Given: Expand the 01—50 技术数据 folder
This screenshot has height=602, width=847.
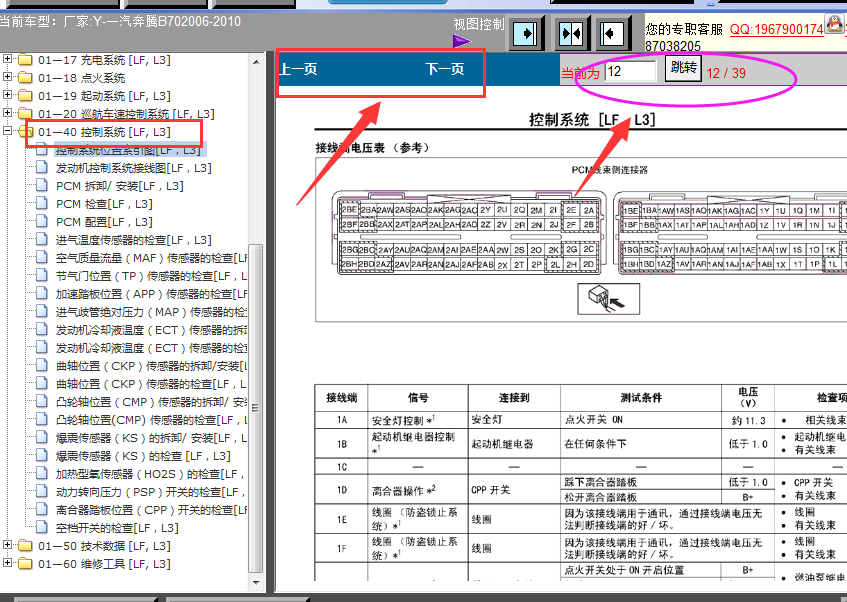Looking at the screenshot, I should (7, 545).
